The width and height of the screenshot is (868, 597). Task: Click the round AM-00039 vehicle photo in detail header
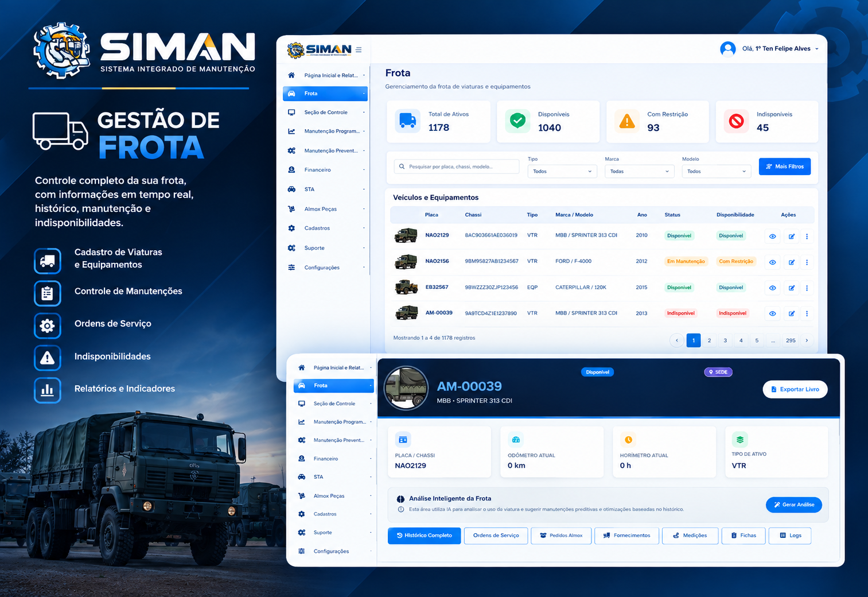(x=406, y=387)
